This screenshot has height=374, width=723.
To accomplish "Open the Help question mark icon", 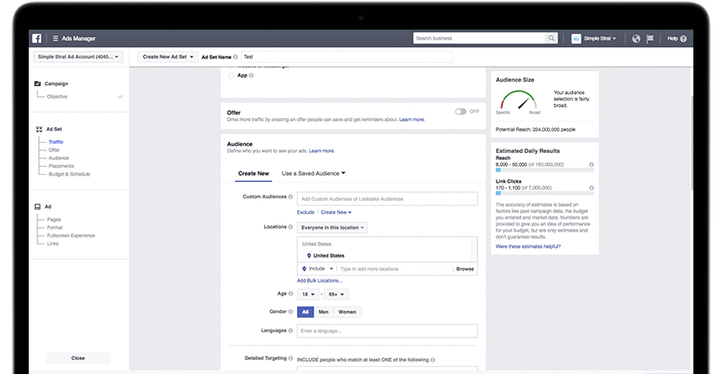I will (x=683, y=39).
